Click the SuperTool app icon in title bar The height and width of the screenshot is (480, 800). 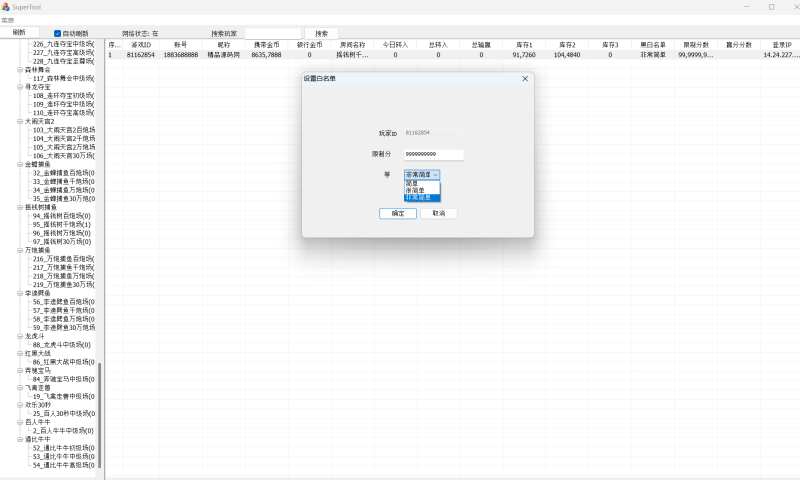(x=5, y=6)
